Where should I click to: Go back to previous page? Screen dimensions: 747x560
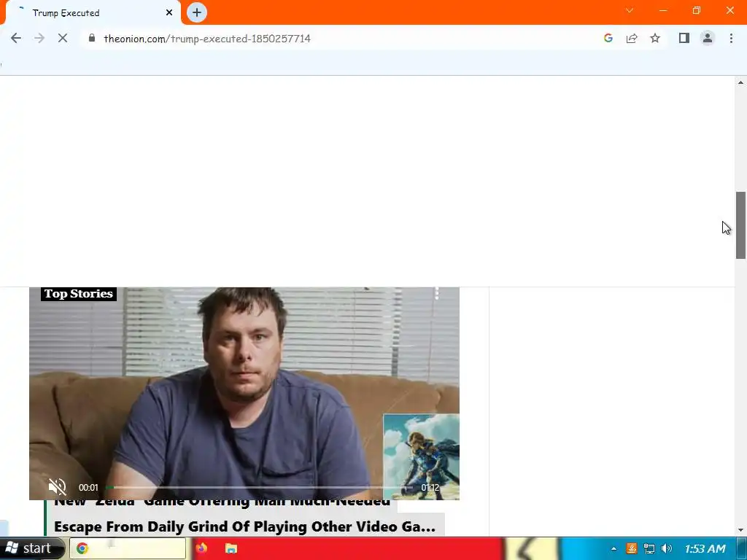point(16,38)
